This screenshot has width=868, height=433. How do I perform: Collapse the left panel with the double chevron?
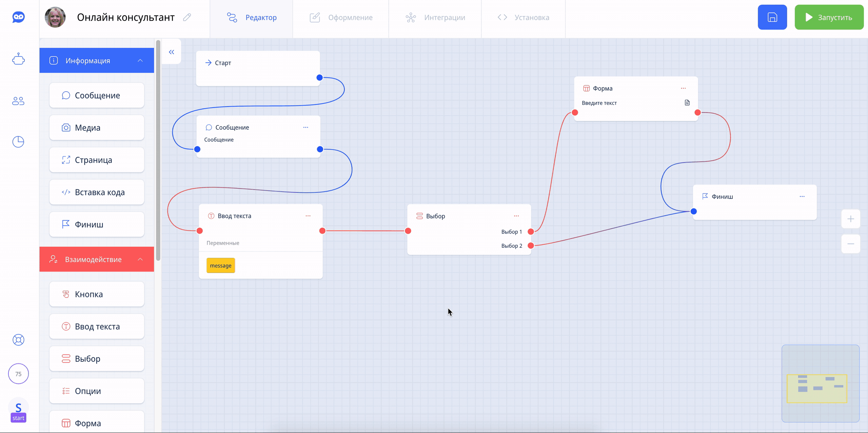(x=172, y=52)
